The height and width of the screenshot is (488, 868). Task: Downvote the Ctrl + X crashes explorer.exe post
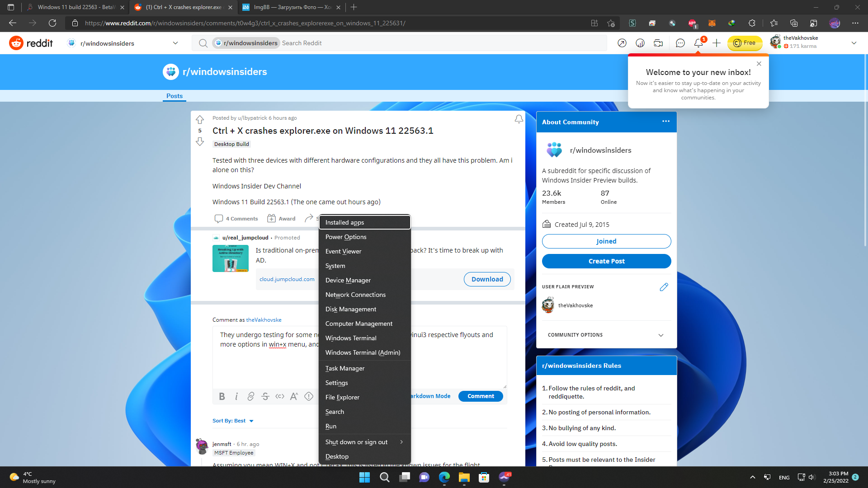click(200, 142)
